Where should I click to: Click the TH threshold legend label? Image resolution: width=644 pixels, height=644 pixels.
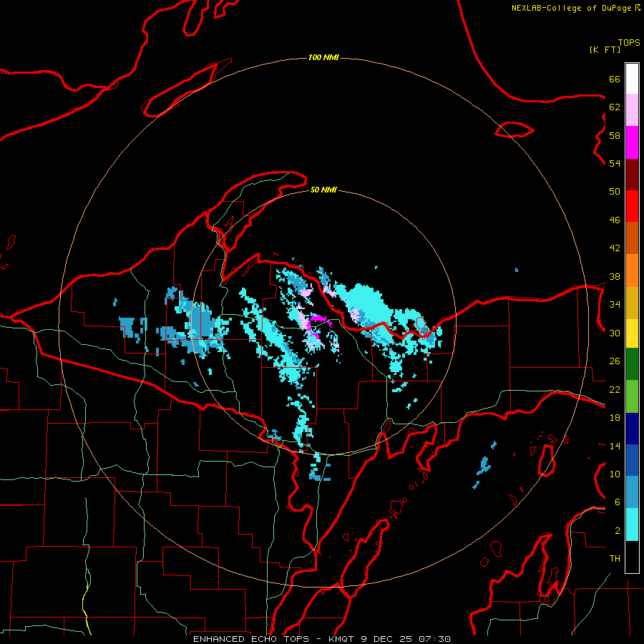click(615, 558)
